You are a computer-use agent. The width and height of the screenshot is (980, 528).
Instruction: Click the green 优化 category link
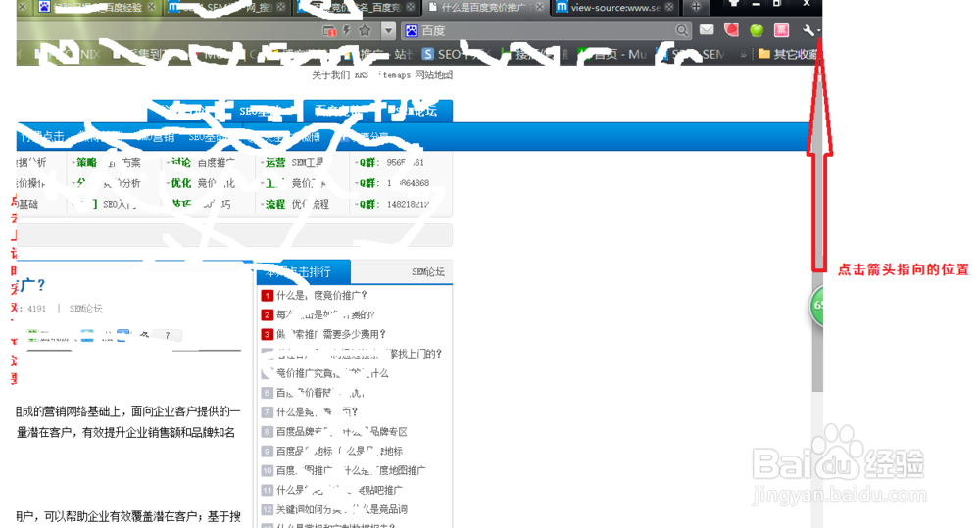point(181,183)
